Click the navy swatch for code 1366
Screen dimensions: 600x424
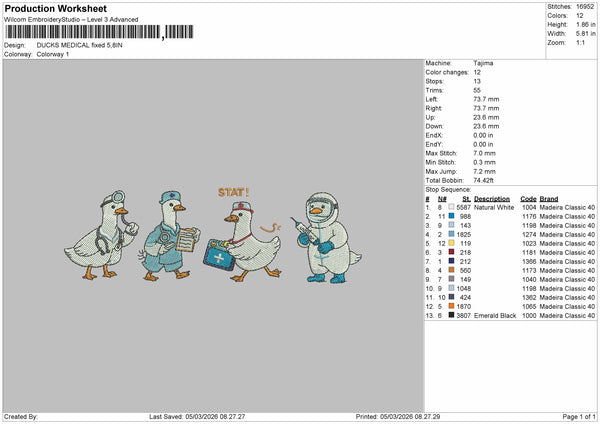click(x=451, y=261)
